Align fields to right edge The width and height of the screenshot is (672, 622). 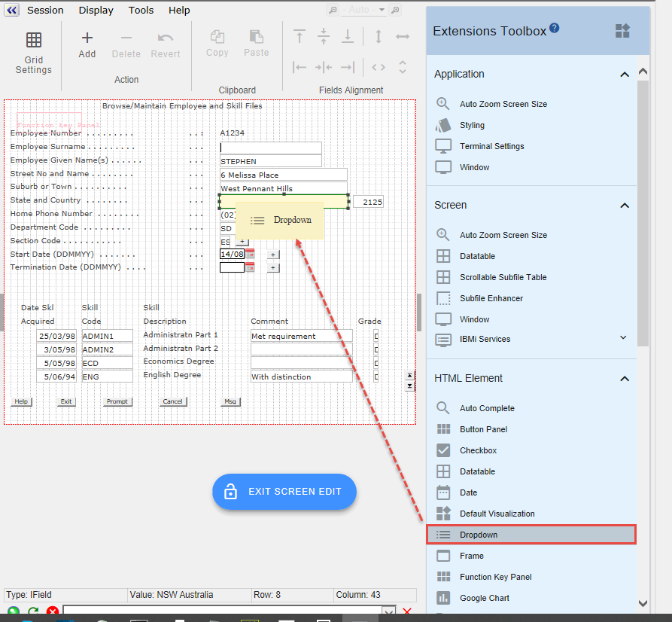click(x=348, y=67)
